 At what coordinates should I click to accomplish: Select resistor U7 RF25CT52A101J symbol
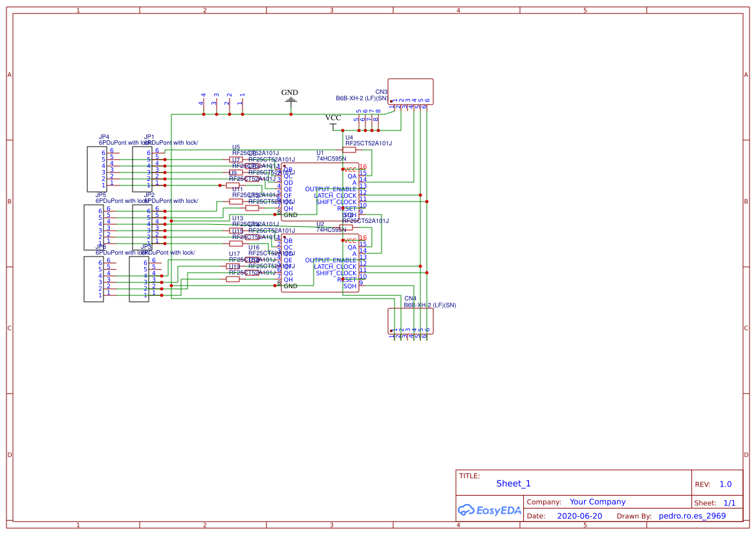click(x=236, y=158)
